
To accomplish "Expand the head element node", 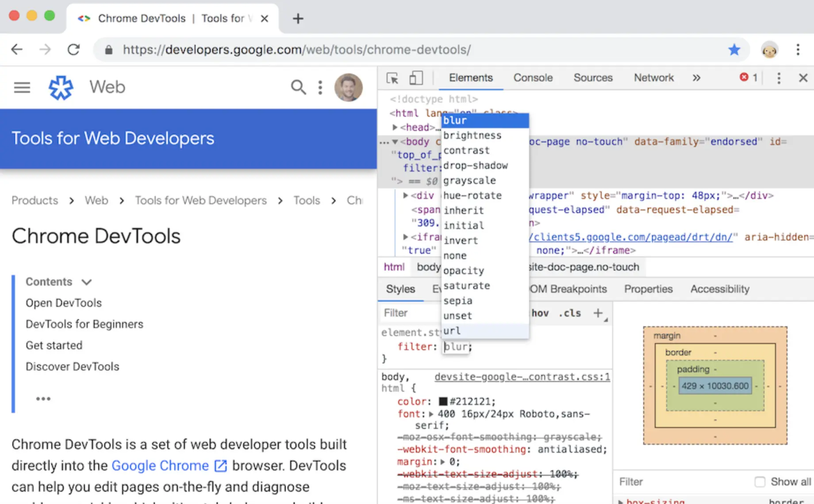I will click(395, 127).
